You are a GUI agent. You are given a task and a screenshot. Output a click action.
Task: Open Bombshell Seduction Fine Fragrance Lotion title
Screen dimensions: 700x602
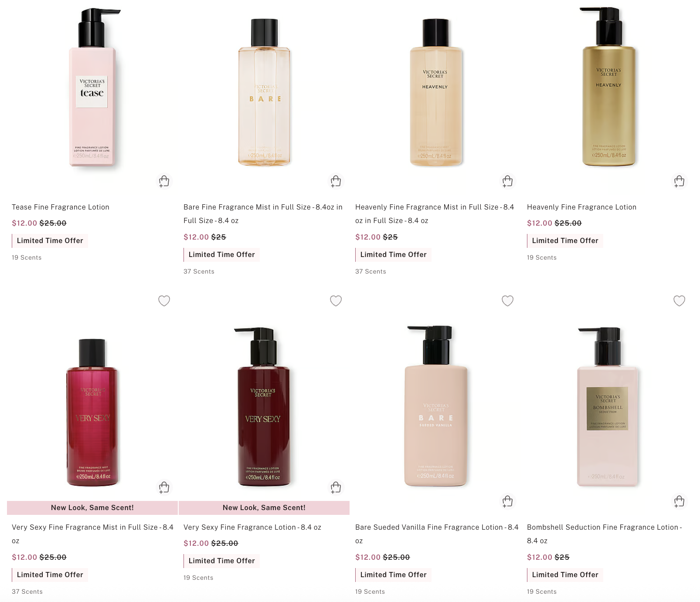[x=605, y=534]
